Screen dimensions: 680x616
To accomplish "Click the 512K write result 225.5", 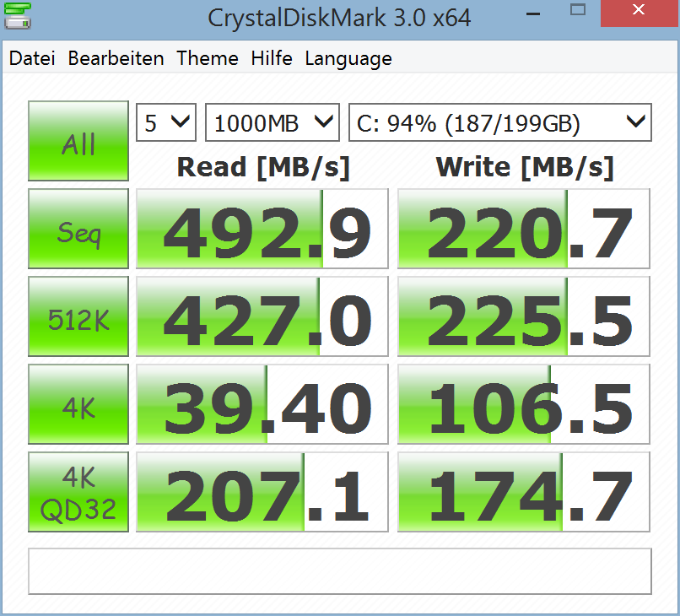I will (523, 316).
